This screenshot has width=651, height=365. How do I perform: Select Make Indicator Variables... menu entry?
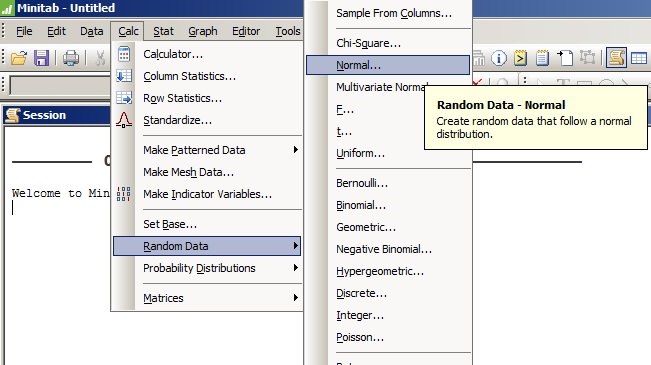tap(207, 194)
